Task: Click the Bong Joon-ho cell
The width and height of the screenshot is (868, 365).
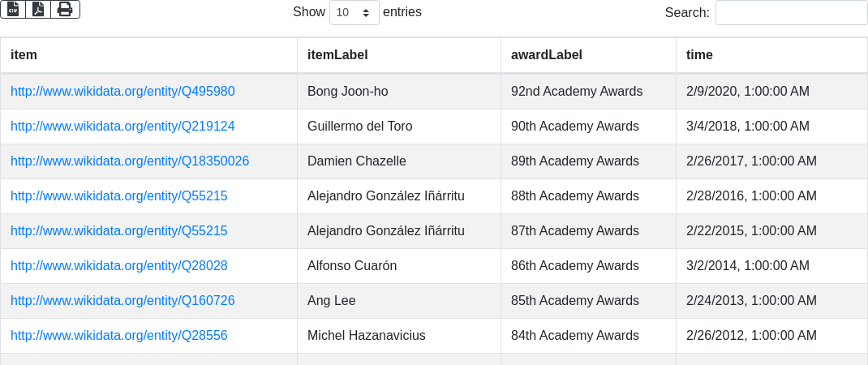Action: tap(348, 92)
